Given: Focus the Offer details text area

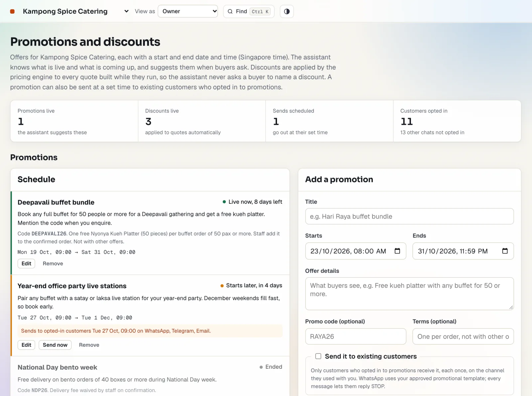Looking at the screenshot, I should 409,294.
